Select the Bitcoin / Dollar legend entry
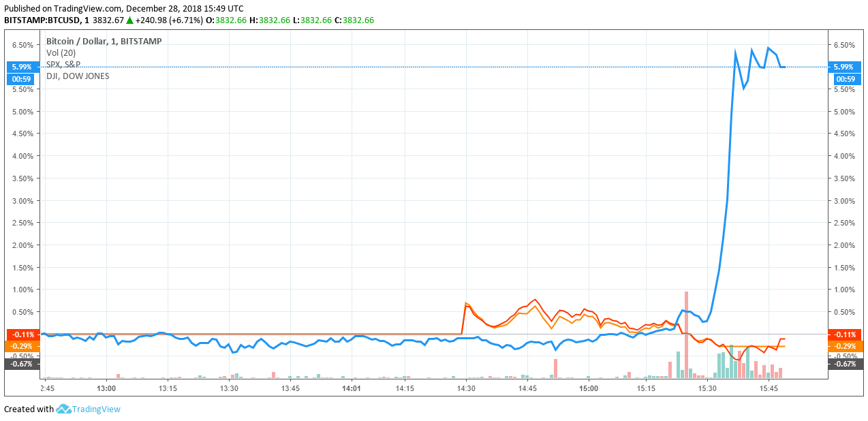Viewport: 868px width, 421px height. coord(102,41)
